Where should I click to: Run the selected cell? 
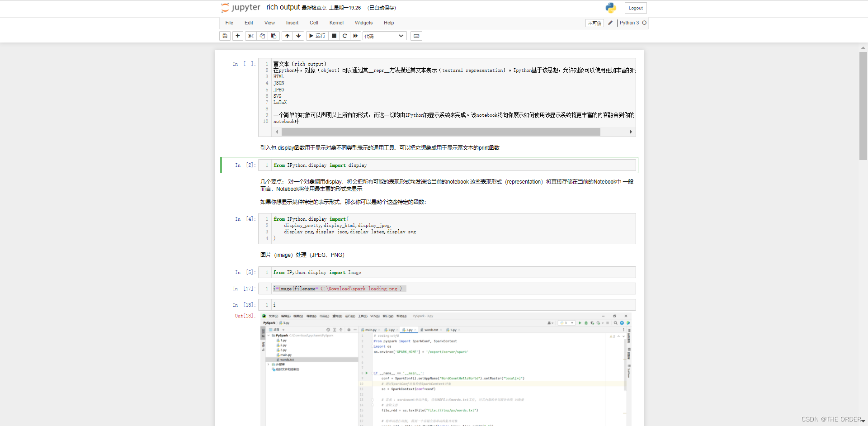[317, 36]
